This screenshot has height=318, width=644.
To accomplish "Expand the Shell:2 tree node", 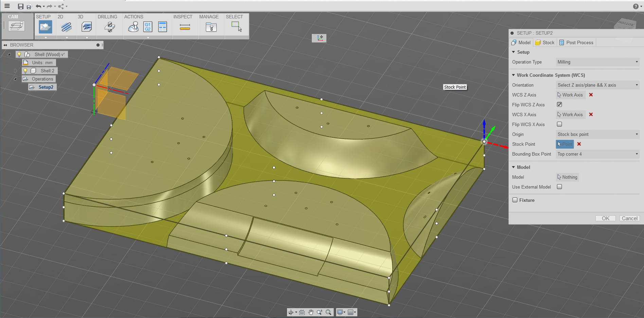I will [15, 71].
